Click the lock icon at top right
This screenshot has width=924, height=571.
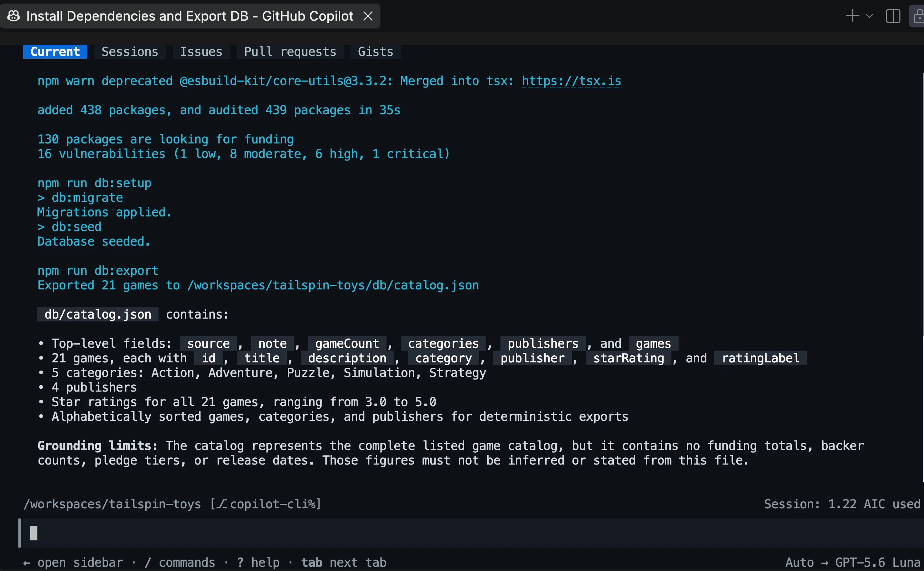point(918,16)
